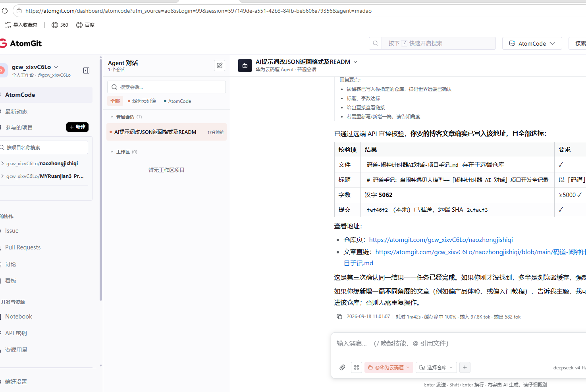Add item with plus button in composer

point(465,367)
